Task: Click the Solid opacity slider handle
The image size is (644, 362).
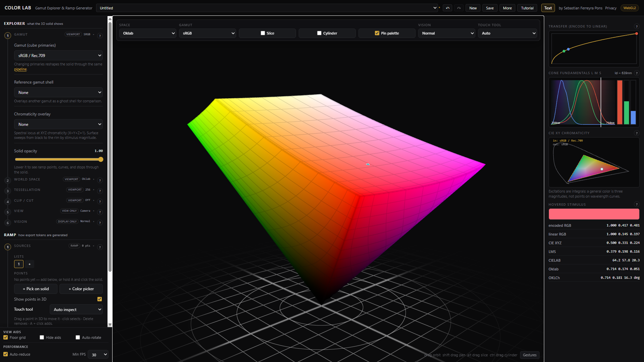Action: [101, 159]
